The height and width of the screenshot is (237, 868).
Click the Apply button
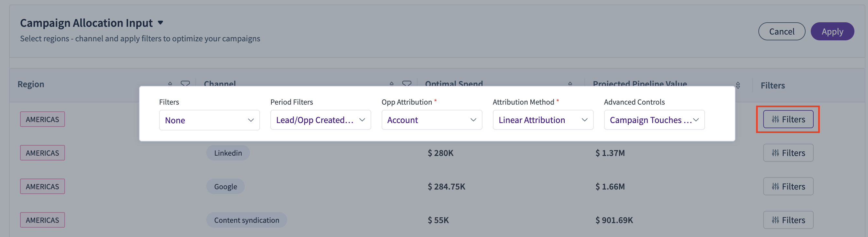tap(832, 31)
